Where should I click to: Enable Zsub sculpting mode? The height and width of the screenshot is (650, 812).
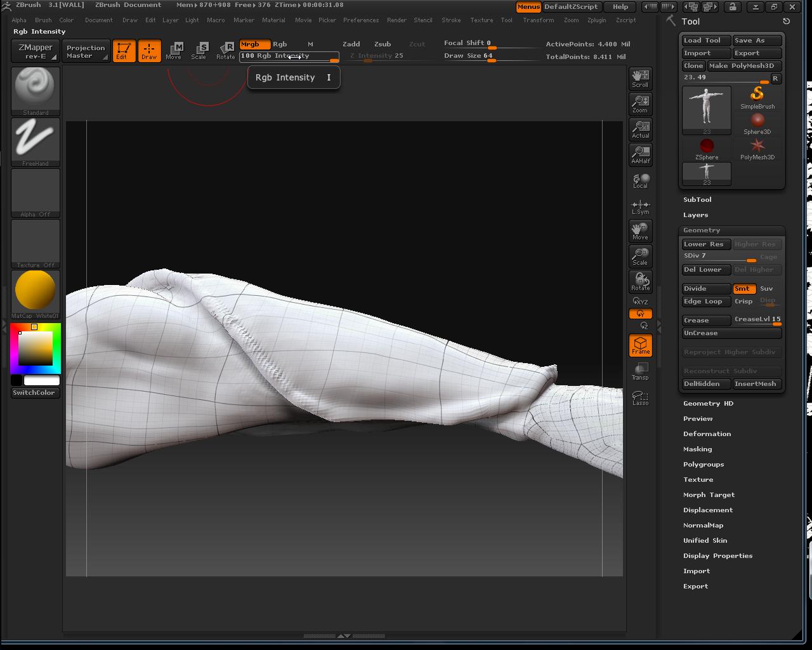(382, 44)
